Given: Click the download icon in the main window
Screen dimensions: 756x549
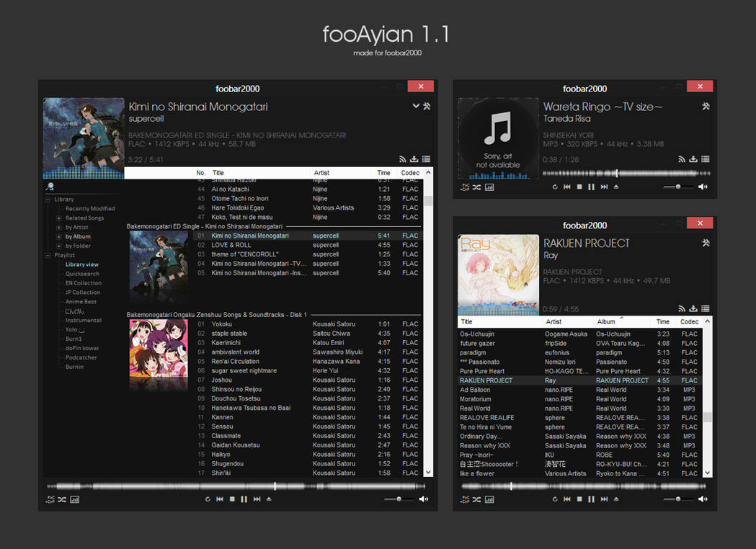Looking at the screenshot, I should (414, 159).
